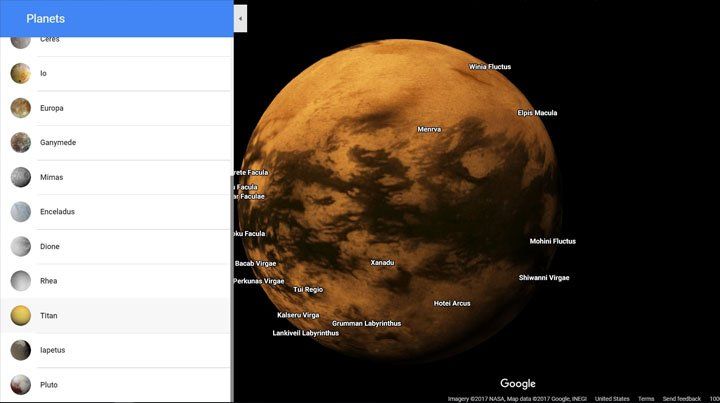Click the Io moon thumbnail icon
Viewport: 720px width, 403px height.
pyautogui.click(x=20, y=73)
